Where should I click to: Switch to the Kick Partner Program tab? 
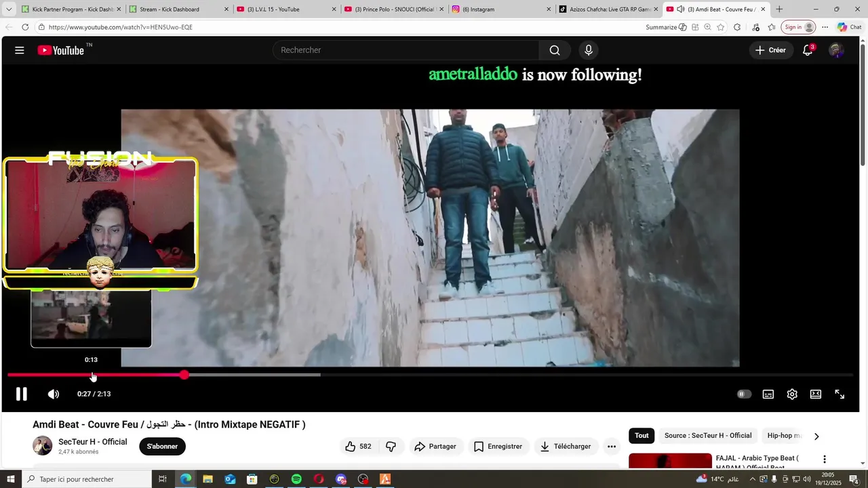pyautogui.click(x=71, y=9)
